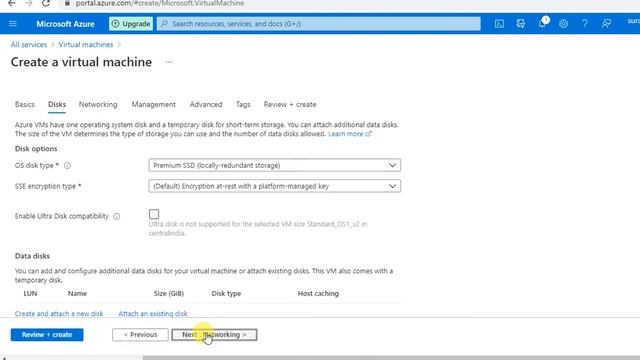Open the Directories and subscriptions filter icon
Screen dimensions: 640x360
pyautogui.click(x=520, y=24)
